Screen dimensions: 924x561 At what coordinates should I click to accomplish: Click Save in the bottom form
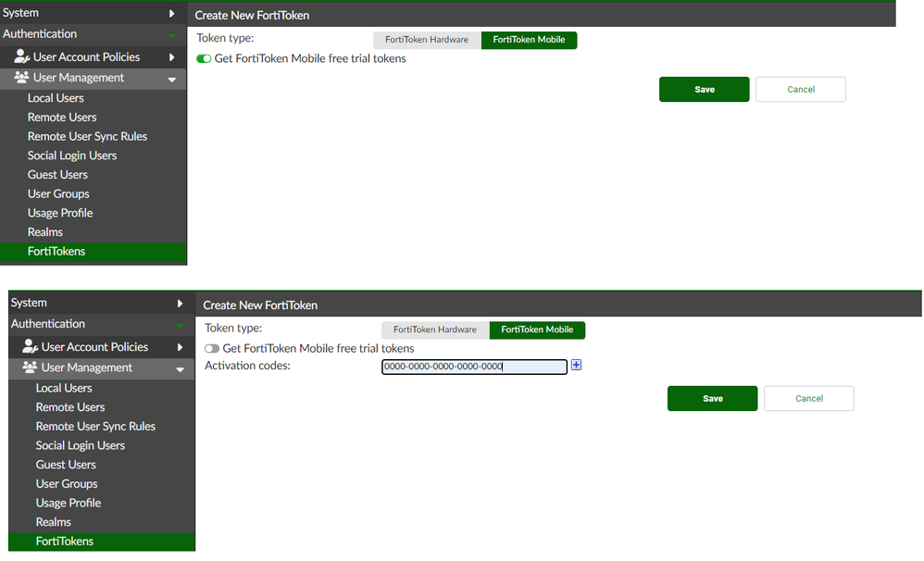[x=713, y=398]
